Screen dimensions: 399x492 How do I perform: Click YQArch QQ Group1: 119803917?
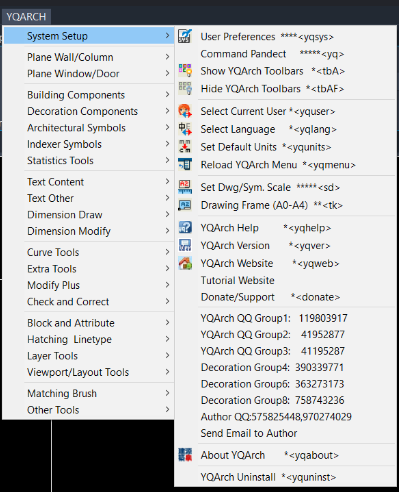click(285, 318)
